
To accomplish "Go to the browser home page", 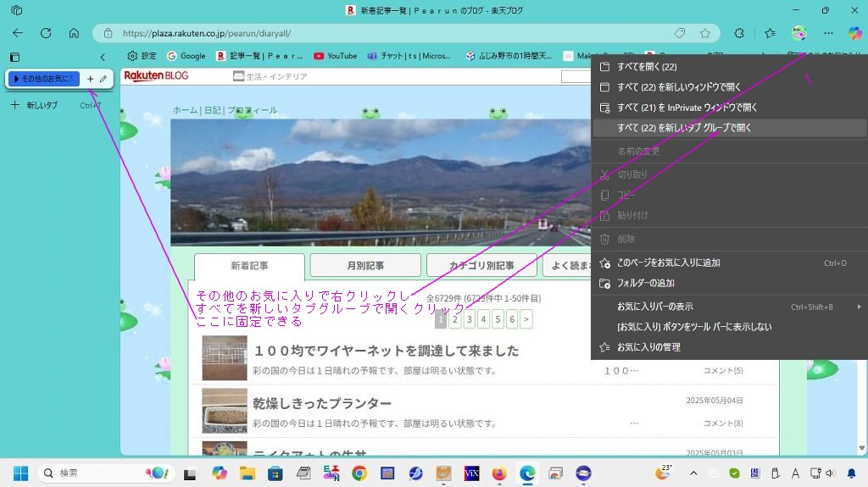I will pyautogui.click(x=74, y=33).
